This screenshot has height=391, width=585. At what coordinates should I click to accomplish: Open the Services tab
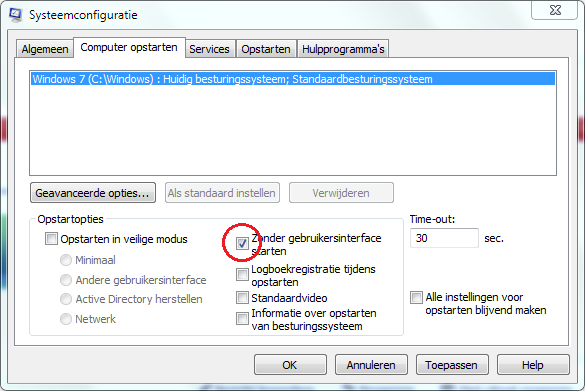[209, 49]
